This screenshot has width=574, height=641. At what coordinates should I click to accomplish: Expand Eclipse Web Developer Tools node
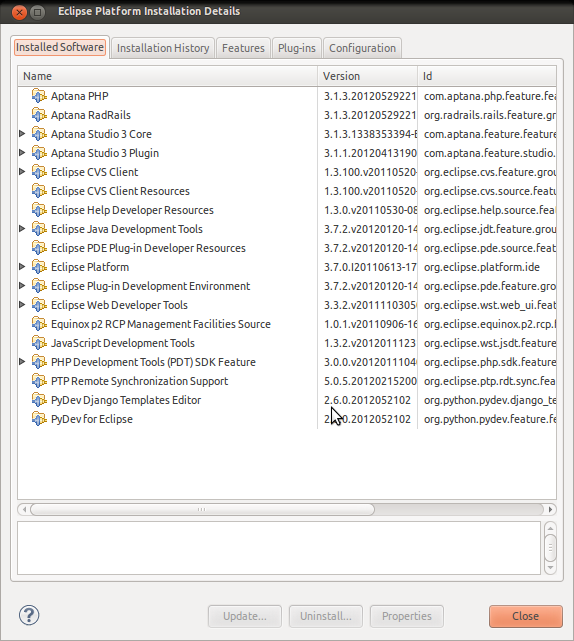point(22,305)
